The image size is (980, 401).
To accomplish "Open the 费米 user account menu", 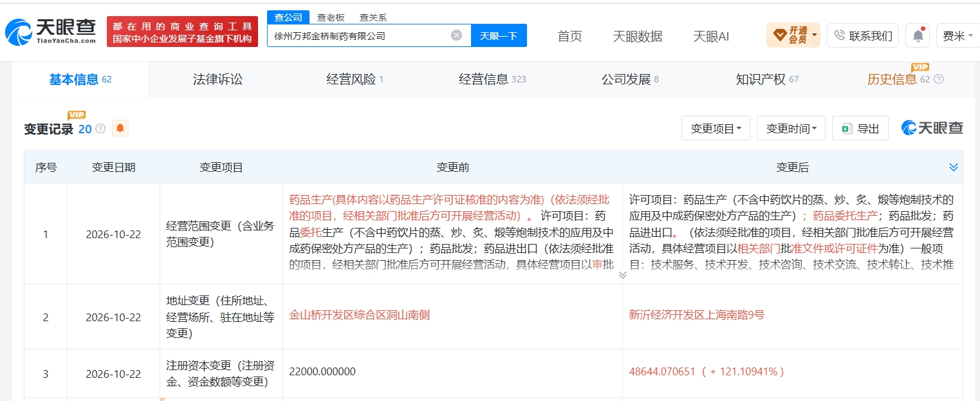I will 957,36.
